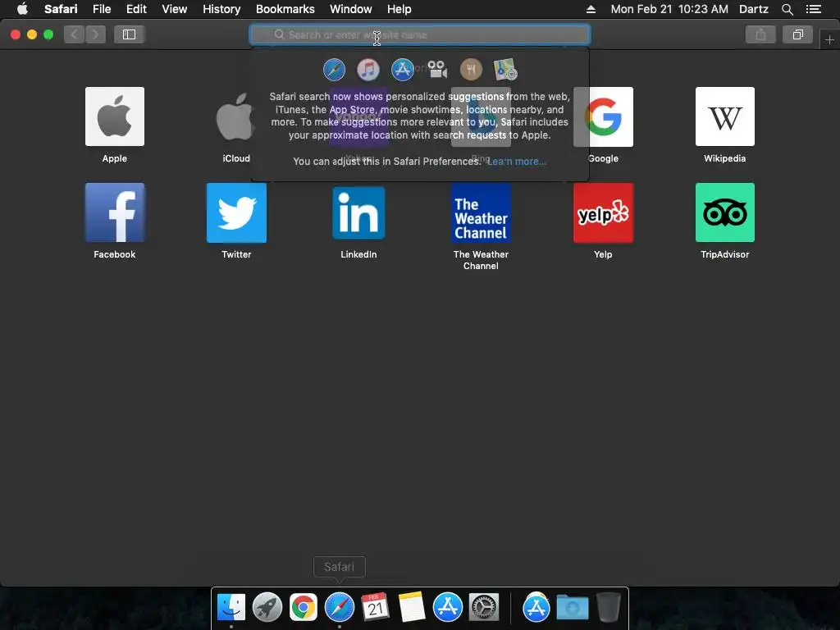Click the Share button in toolbar
Screen dimensions: 840x630
point(760,34)
